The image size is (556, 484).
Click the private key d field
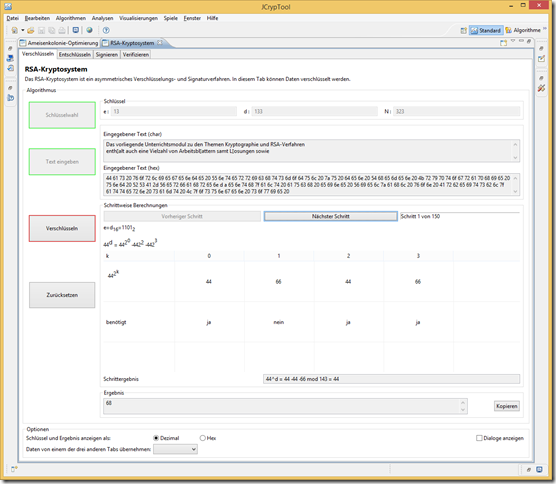[315, 111]
